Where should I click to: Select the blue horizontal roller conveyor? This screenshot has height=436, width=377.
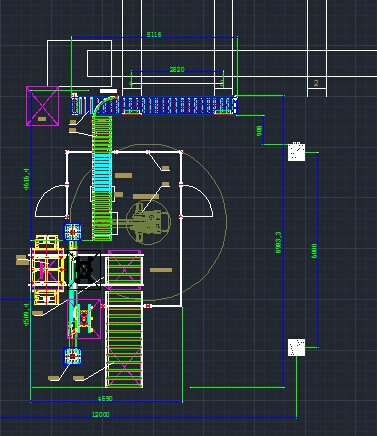pos(154,105)
